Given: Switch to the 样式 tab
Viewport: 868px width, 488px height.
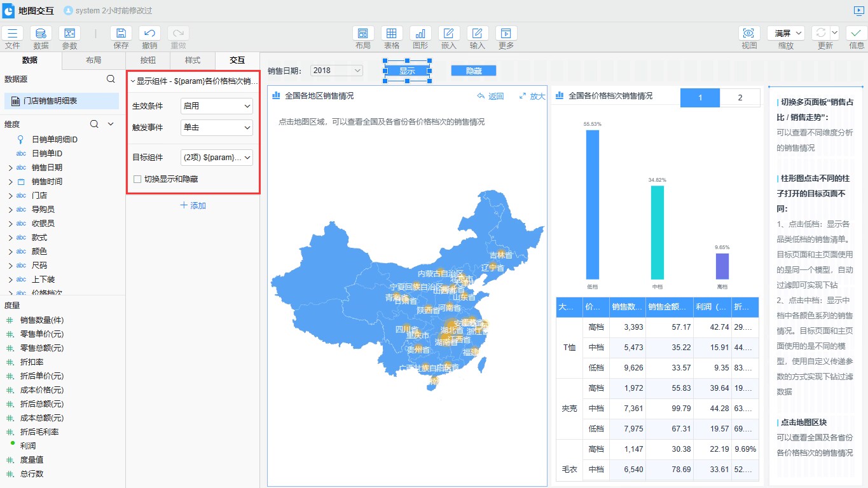Looking at the screenshot, I should click(x=193, y=60).
